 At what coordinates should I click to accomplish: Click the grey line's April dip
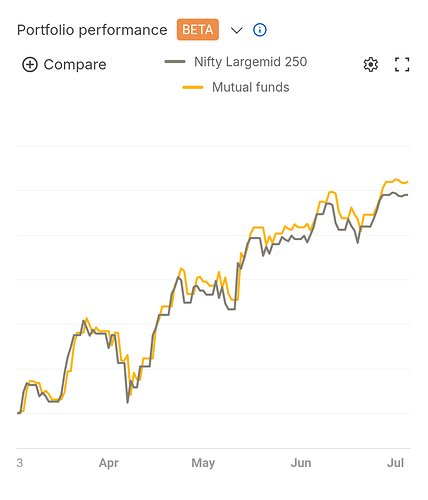128,402
